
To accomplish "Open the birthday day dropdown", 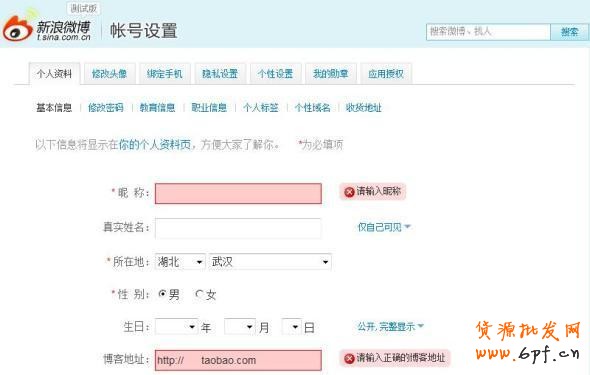I will point(291,326).
